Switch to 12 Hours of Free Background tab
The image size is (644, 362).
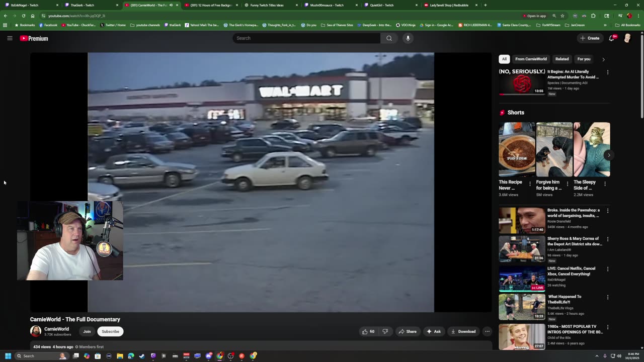pyautogui.click(x=211, y=5)
